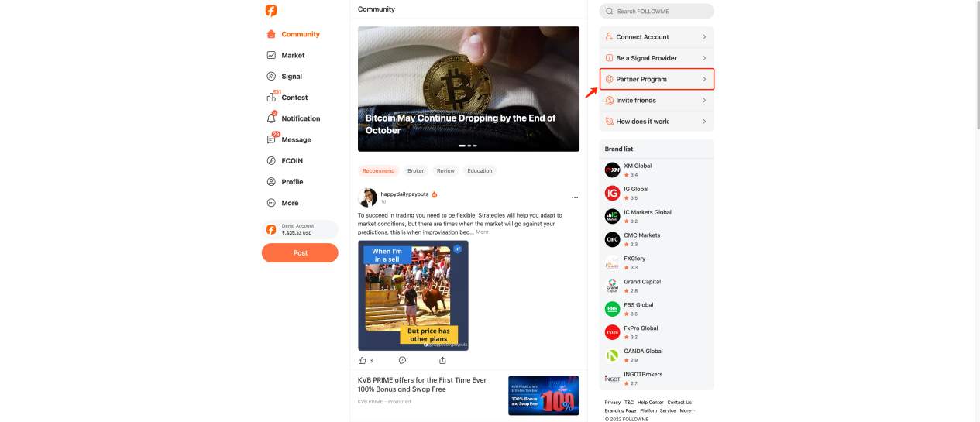The height and width of the screenshot is (422, 980).
Task: Open post options three-dot menu
Action: 574,197
